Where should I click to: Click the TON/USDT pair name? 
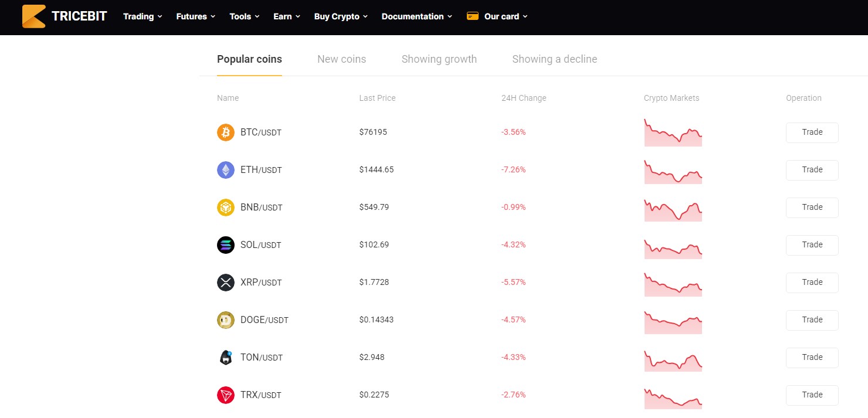click(x=262, y=358)
